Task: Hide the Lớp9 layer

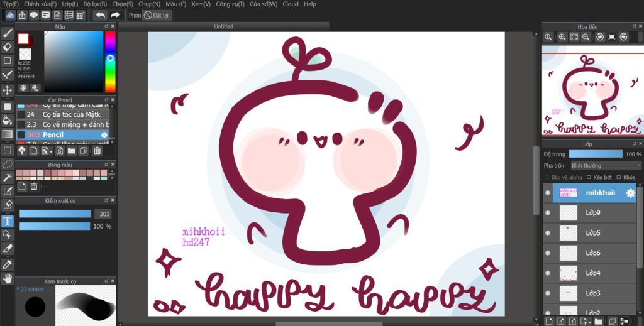Action: coord(548,213)
